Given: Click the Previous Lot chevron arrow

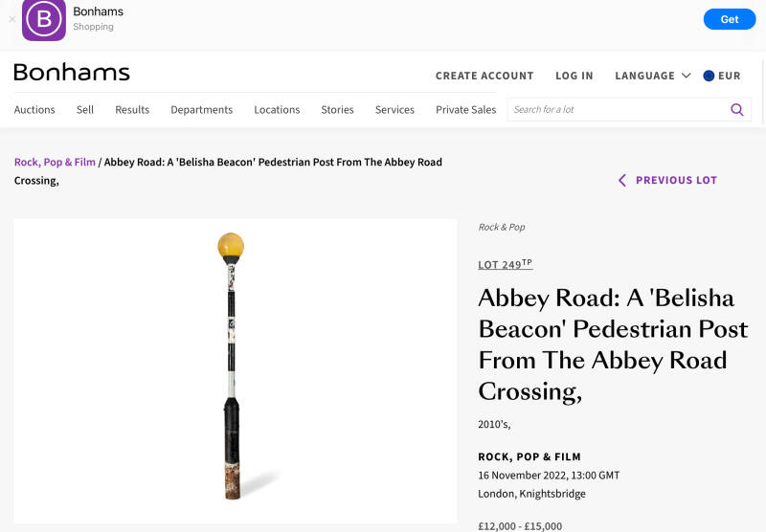Looking at the screenshot, I should (622, 180).
